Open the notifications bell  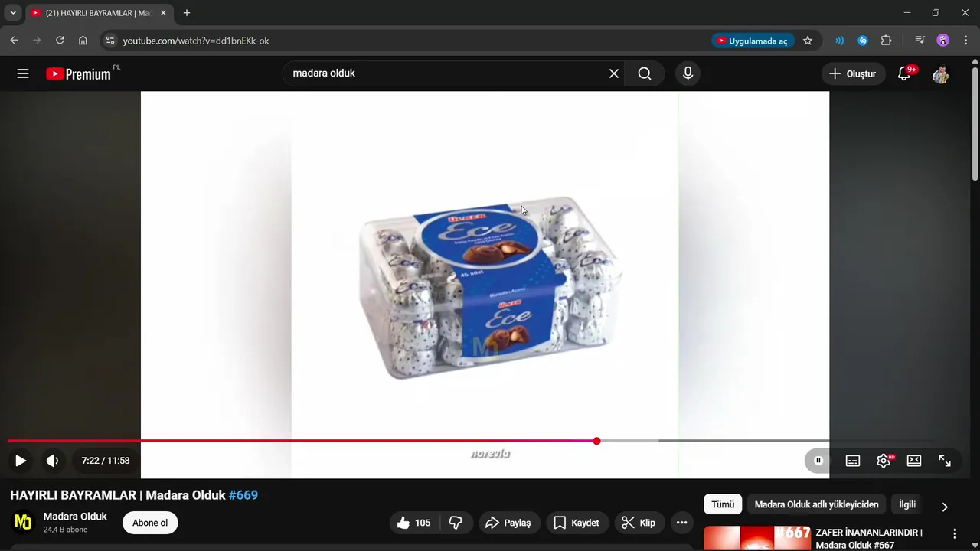905,73
